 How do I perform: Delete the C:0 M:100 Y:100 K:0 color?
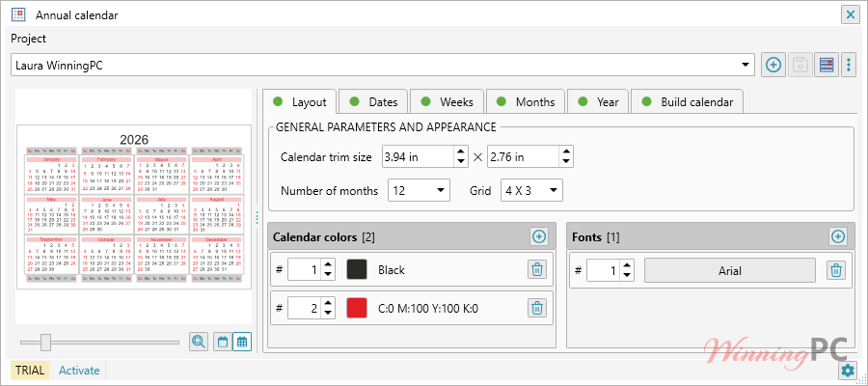pos(536,308)
